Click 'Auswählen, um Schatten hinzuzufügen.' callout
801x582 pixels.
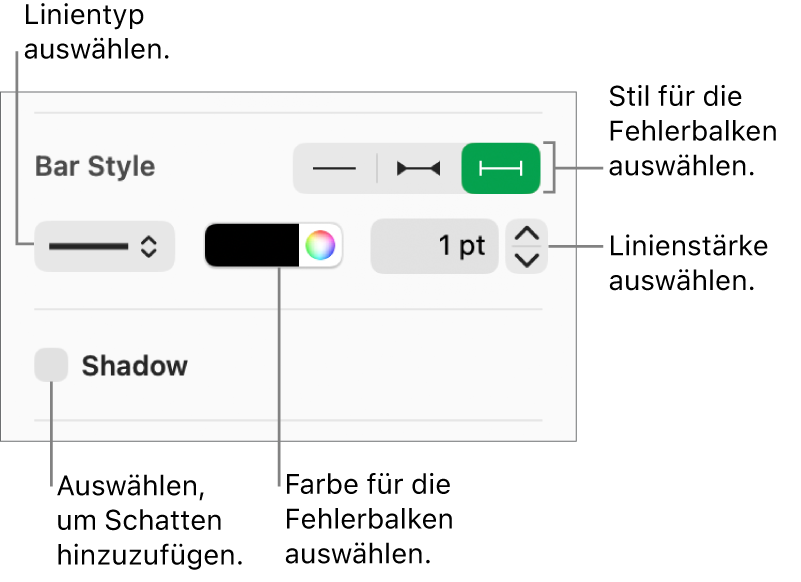[150, 520]
